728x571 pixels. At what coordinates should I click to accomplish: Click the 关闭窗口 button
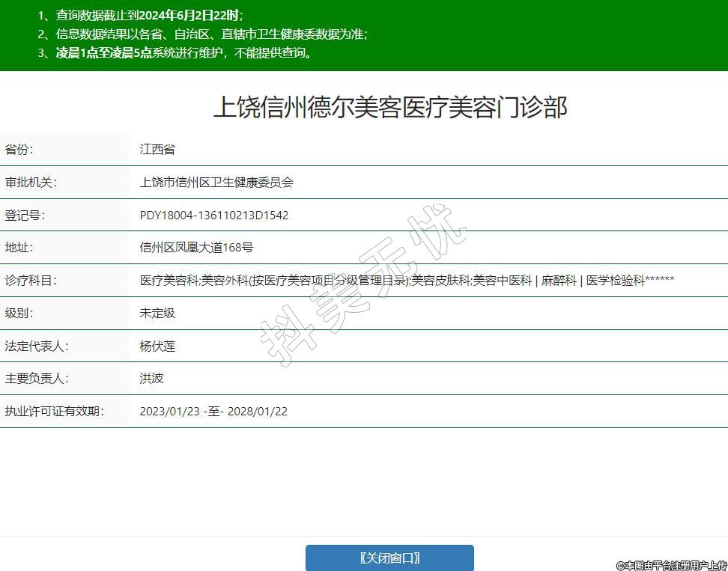click(389, 558)
